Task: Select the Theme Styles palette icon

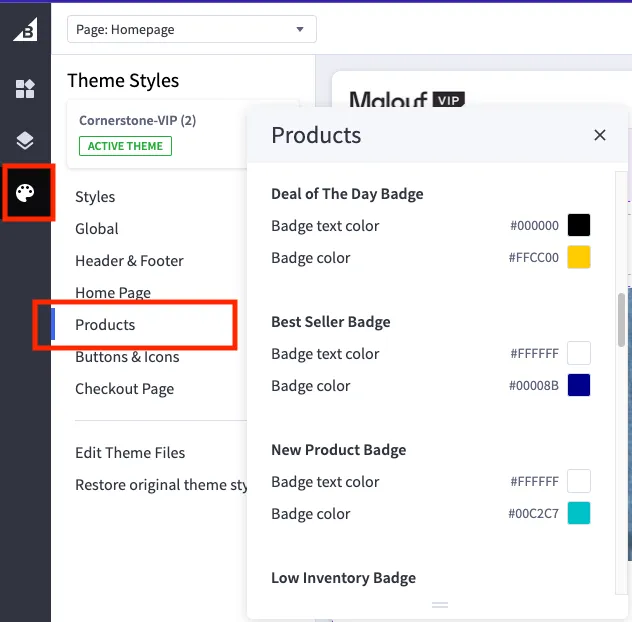Action: 25,192
